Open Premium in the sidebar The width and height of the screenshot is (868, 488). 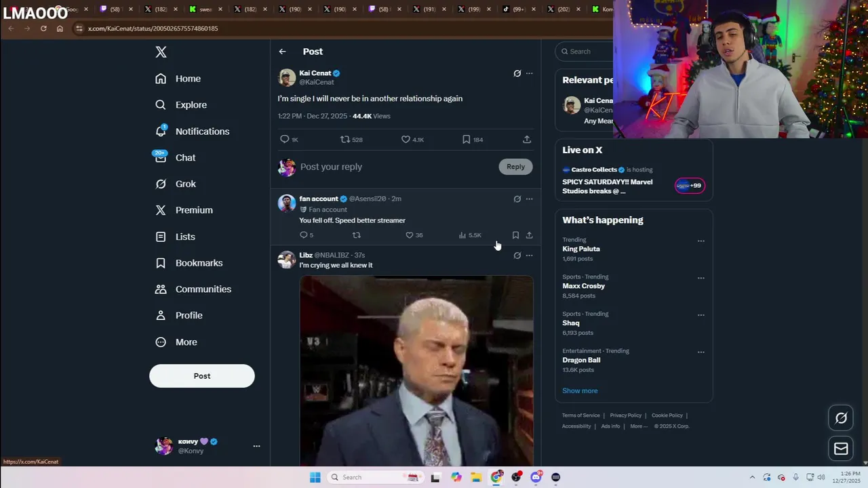tap(184, 210)
